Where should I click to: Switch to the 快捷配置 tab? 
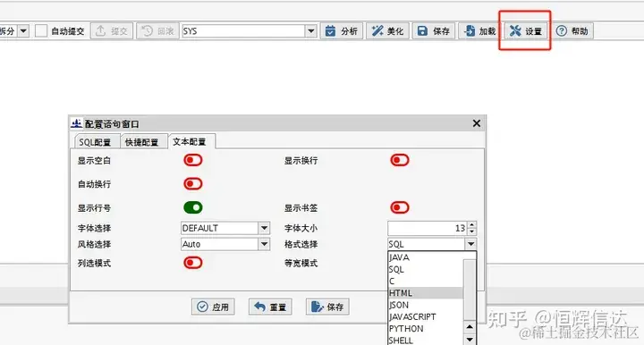point(141,142)
